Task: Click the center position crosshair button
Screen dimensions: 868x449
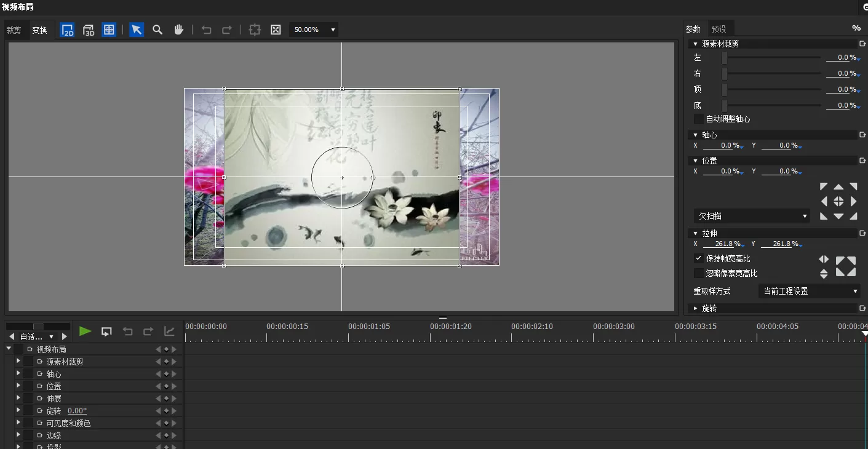Action: pyautogui.click(x=838, y=201)
